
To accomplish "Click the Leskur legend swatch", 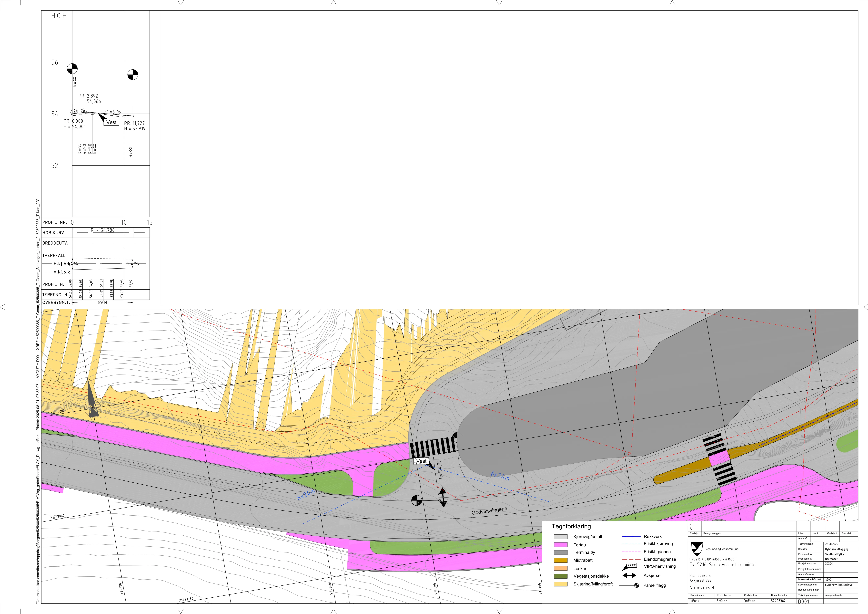I will [x=561, y=568].
